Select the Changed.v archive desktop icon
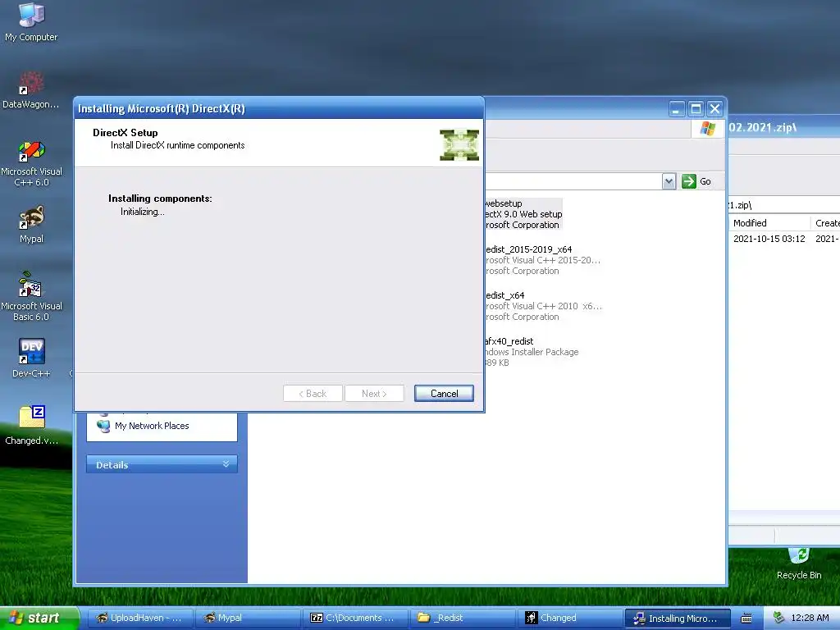 [31, 426]
